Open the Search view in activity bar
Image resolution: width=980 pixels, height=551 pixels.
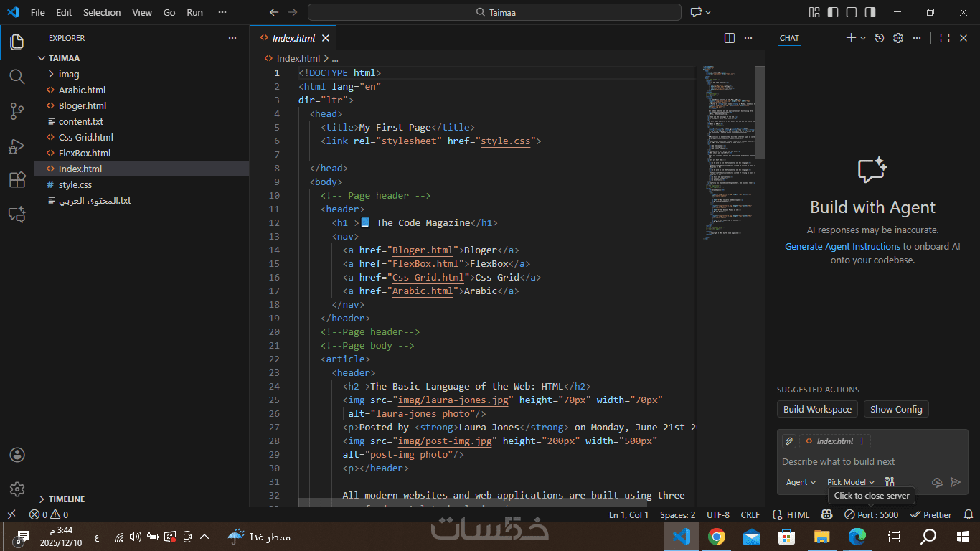click(x=17, y=77)
